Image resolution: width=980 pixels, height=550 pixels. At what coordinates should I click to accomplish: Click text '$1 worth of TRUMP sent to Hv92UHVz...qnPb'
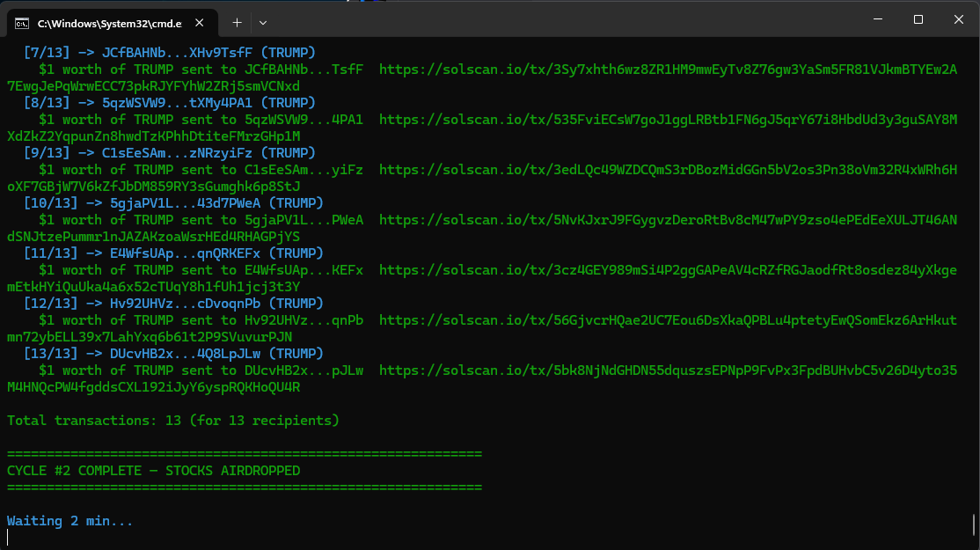point(201,320)
